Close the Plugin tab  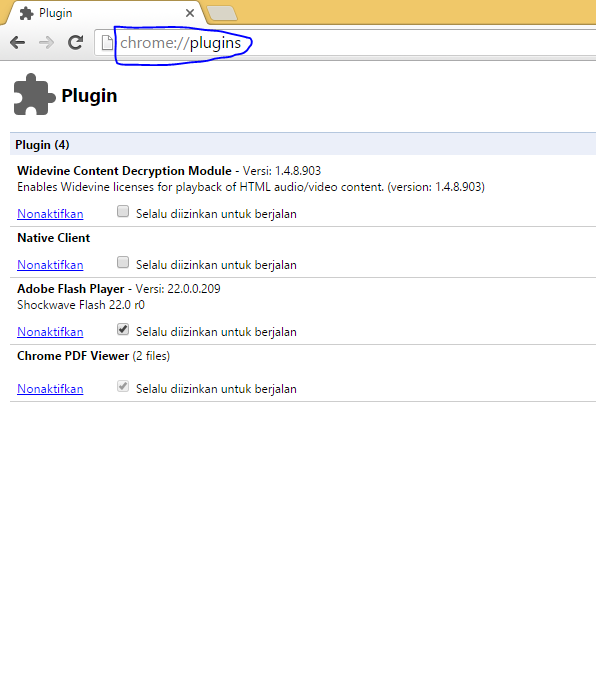point(189,13)
